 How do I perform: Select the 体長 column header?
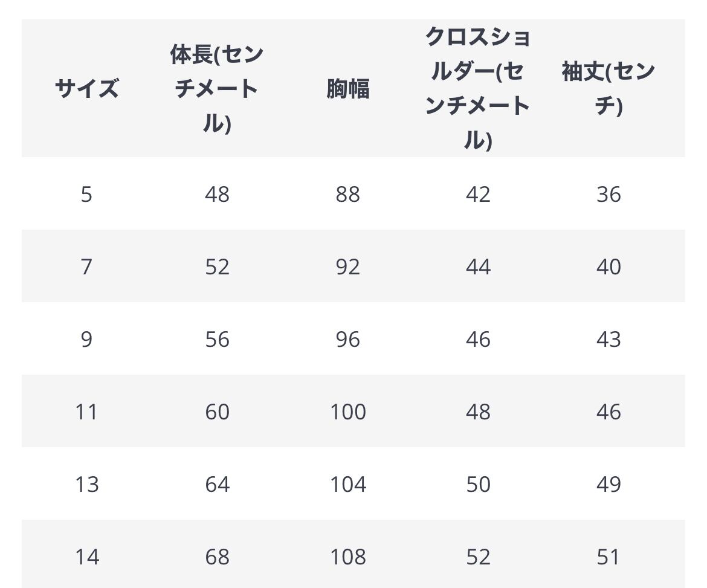[217, 88]
